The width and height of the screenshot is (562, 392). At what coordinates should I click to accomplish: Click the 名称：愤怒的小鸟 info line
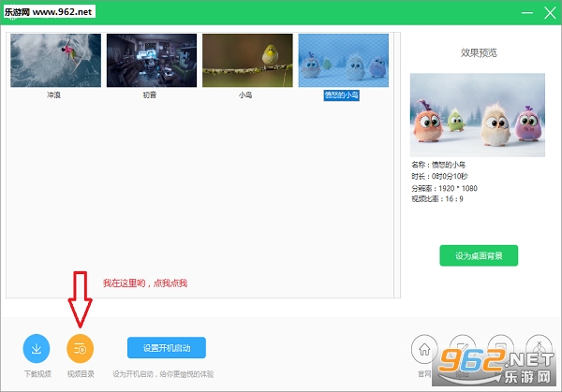(438, 165)
